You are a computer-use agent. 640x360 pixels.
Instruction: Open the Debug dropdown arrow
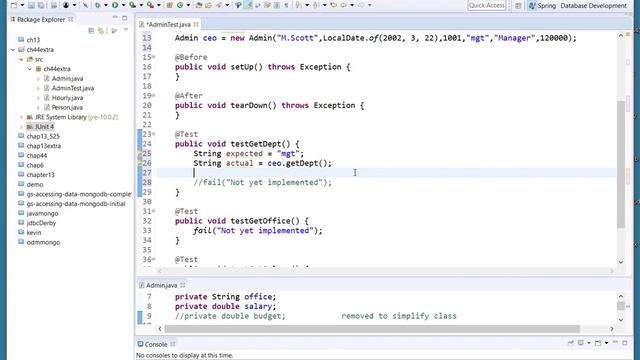coord(106,5)
